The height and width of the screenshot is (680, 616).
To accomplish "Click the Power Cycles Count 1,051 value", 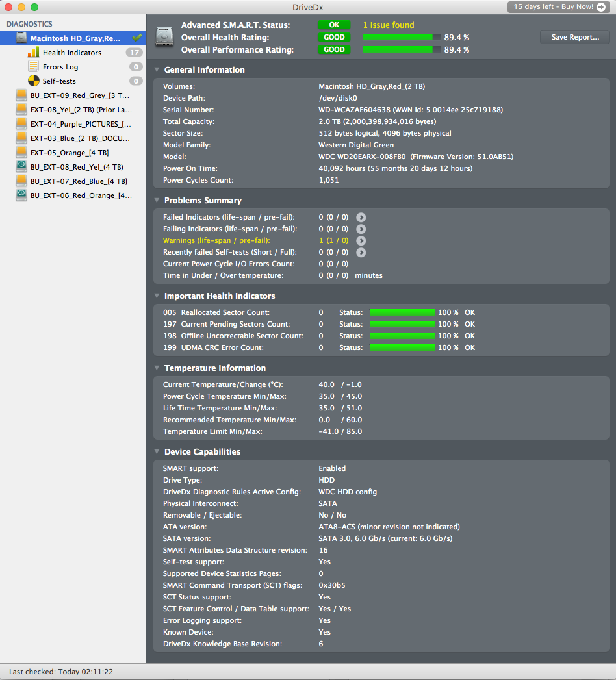I will click(329, 181).
